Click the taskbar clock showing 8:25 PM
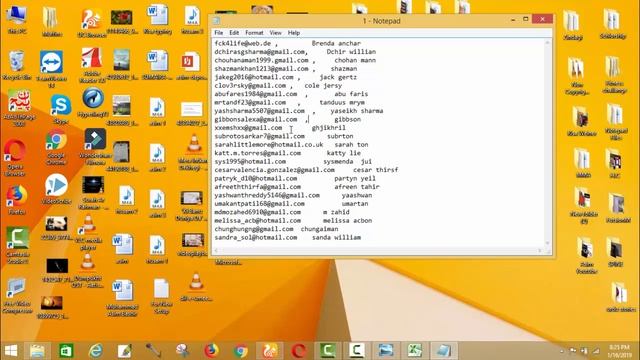The width and height of the screenshot is (640, 360). tap(620, 351)
